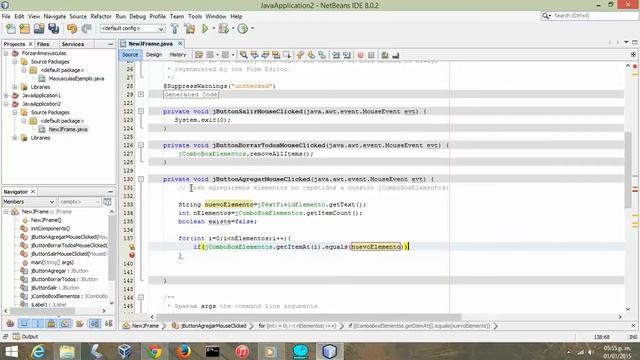This screenshot has height=360, width=640.
Task: Click the lightbulb hint icon in gutter
Action: tap(132, 247)
